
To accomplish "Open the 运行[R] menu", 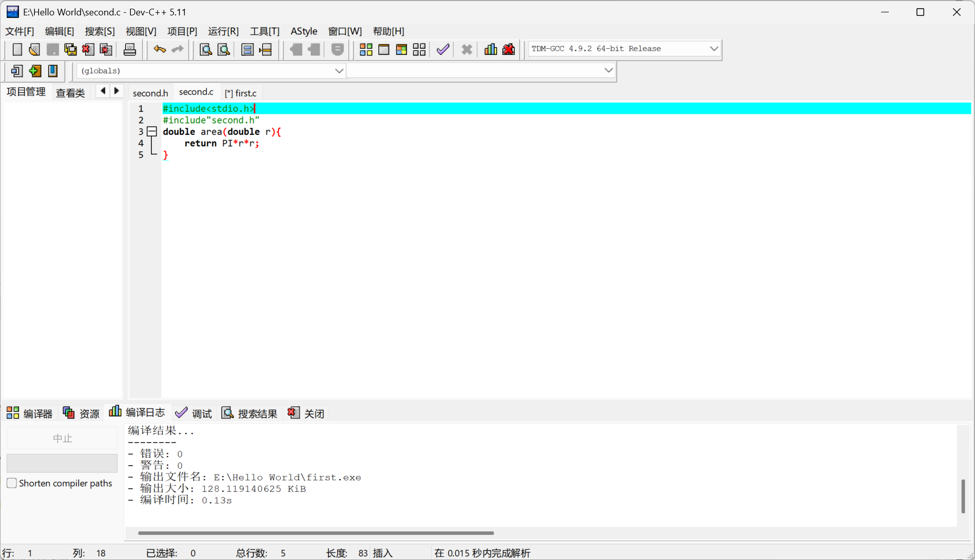I will [x=223, y=31].
